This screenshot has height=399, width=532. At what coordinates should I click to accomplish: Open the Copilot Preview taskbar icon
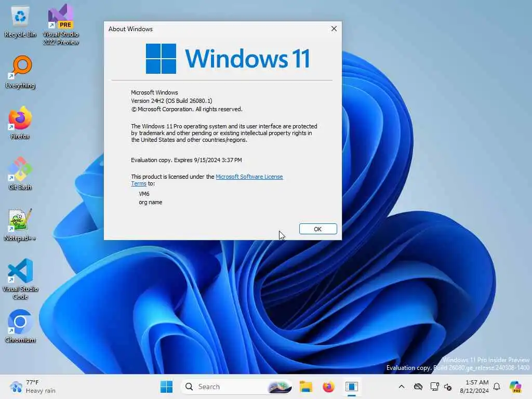tap(515, 387)
